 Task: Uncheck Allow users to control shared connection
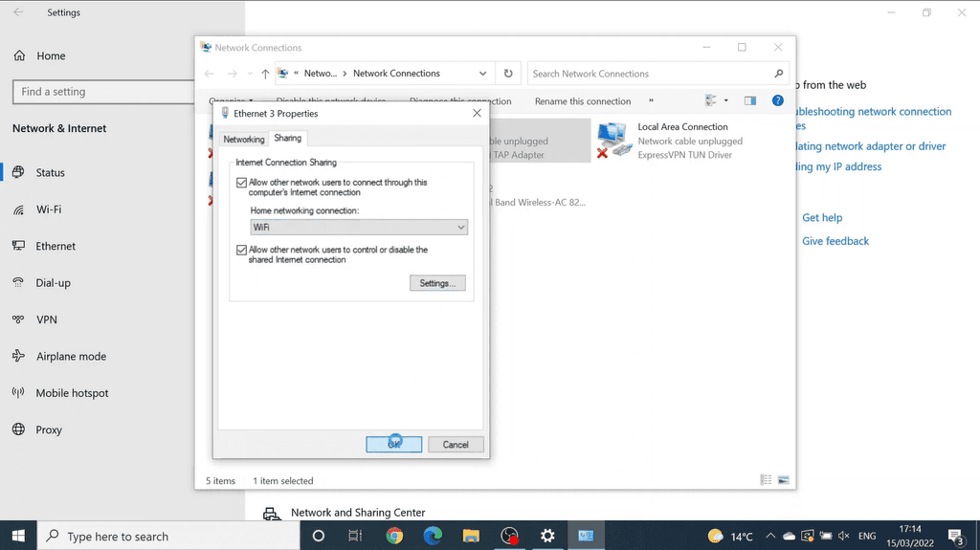pyautogui.click(x=241, y=250)
